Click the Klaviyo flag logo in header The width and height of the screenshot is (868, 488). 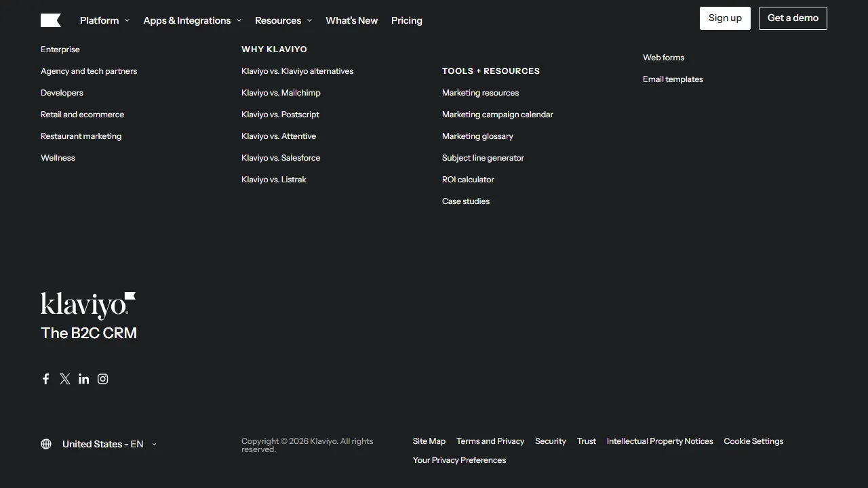[51, 20]
